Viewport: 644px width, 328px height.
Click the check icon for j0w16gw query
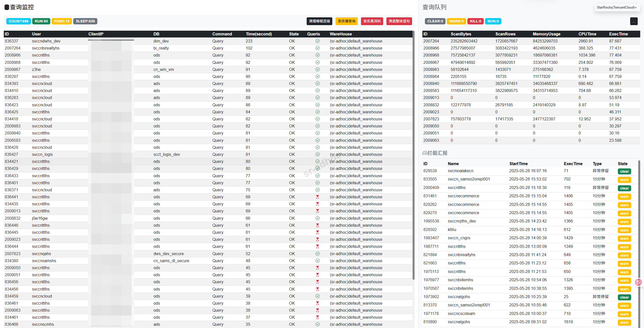pyautogui.click(x=317, y=218)
